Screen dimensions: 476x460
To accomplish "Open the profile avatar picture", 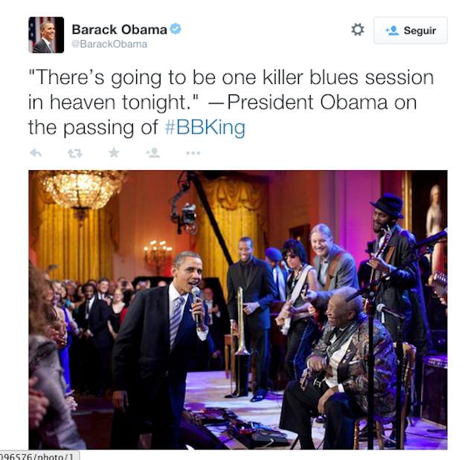I will [x=46, y=35].
